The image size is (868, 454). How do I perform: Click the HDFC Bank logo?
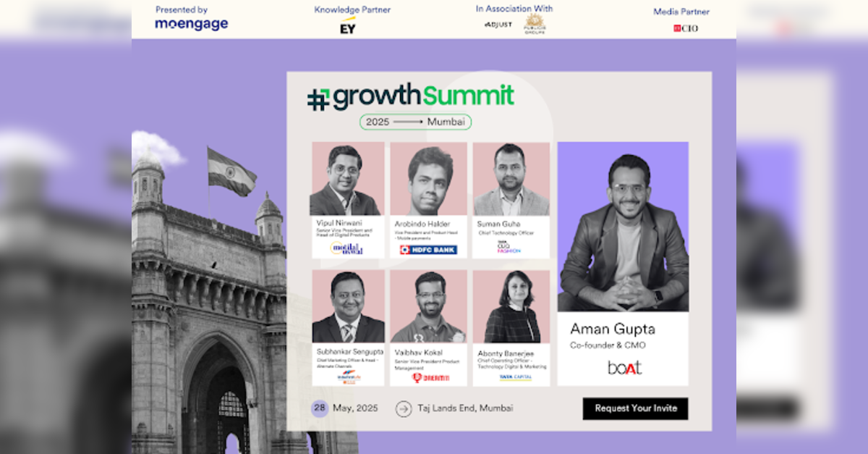[x=428, y=250]
